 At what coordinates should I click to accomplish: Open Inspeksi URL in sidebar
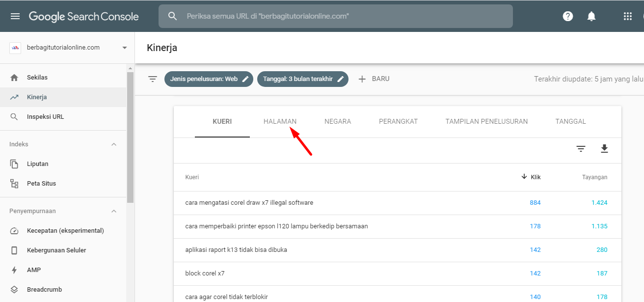tap(63, 117)
